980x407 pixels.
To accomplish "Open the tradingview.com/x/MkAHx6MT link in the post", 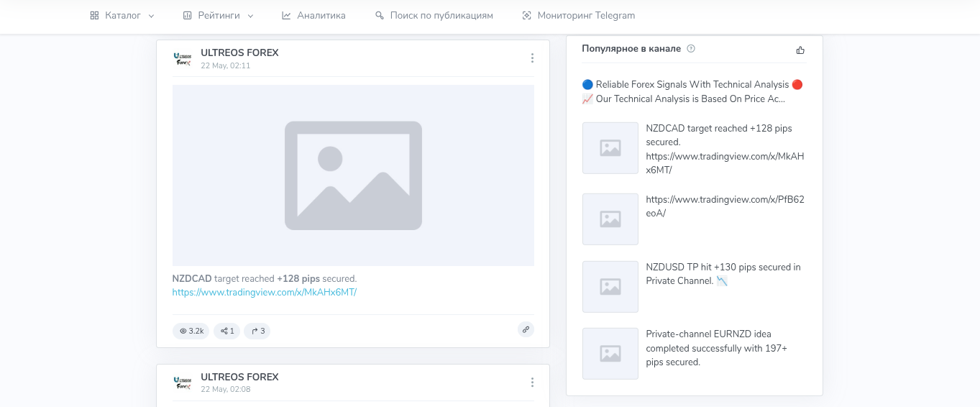I will 265,292.
